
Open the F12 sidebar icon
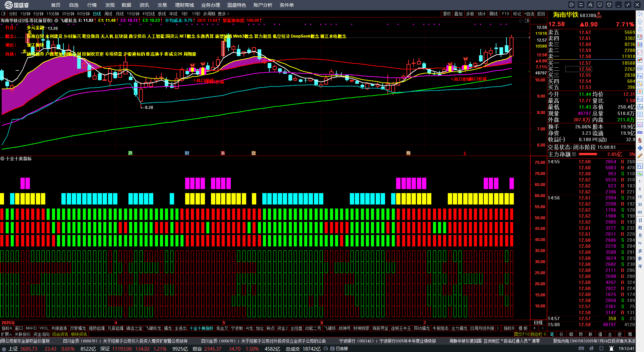640,99
